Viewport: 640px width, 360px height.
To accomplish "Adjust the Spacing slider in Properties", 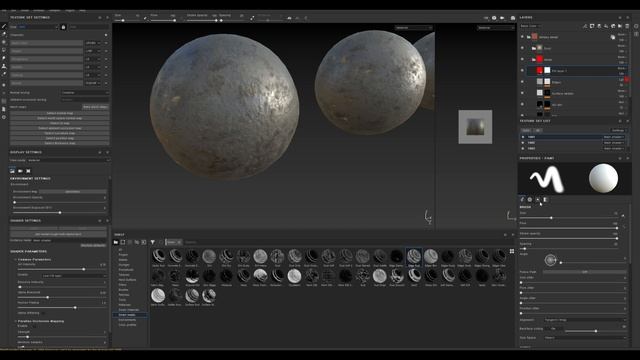I will 568,249.
